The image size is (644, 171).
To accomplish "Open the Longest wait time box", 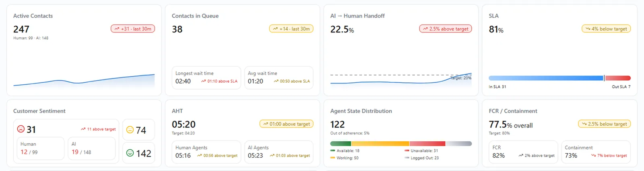I will pos(206,77).
